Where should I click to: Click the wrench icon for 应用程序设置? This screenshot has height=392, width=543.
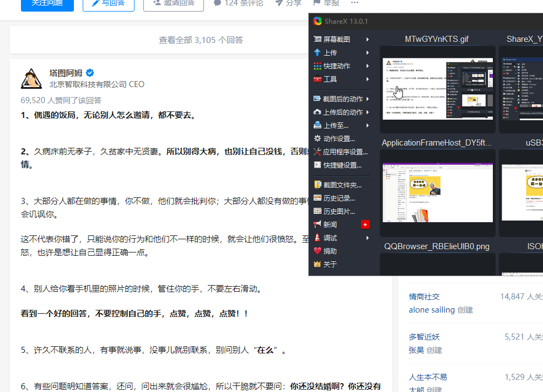pyautogui.click(x=317, y=152)
